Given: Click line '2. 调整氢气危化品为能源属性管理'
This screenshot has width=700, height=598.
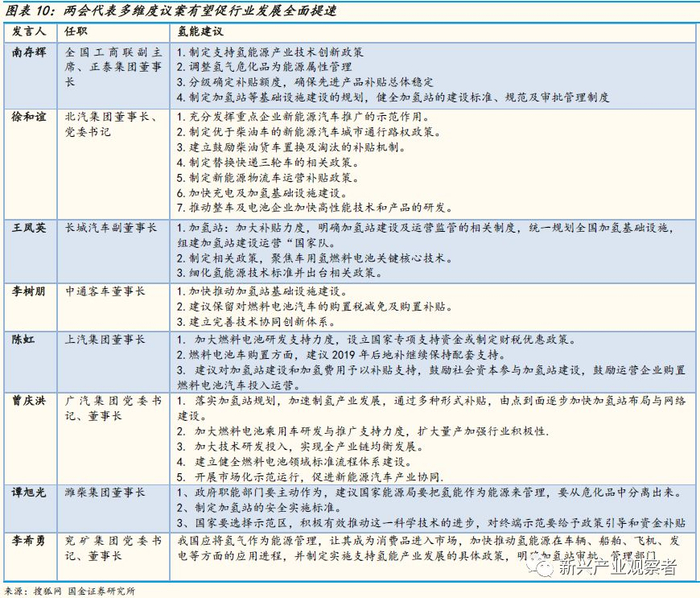Looking at the screenshot, I should 264,67.
